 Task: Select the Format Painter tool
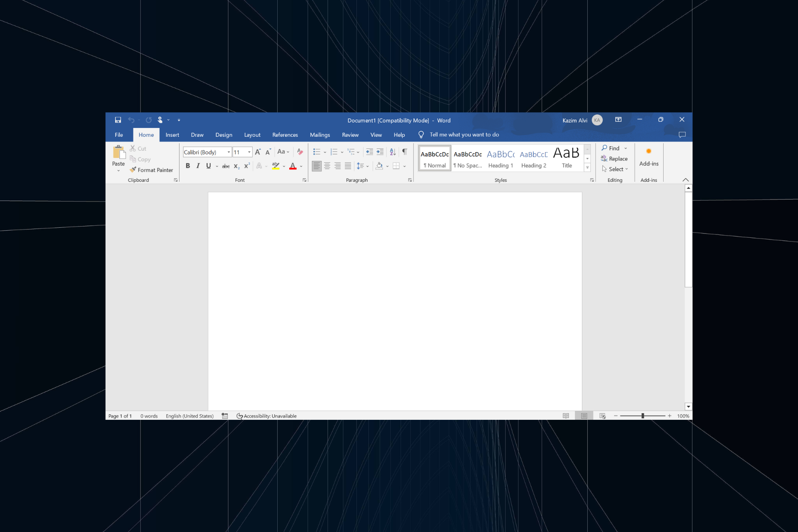(x=151, y=170)
